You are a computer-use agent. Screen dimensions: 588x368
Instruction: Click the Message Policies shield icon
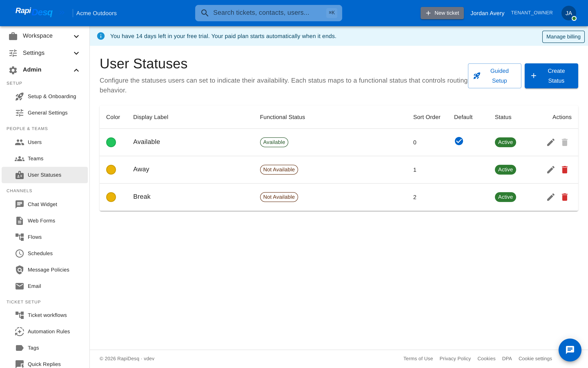pos(19,270)
